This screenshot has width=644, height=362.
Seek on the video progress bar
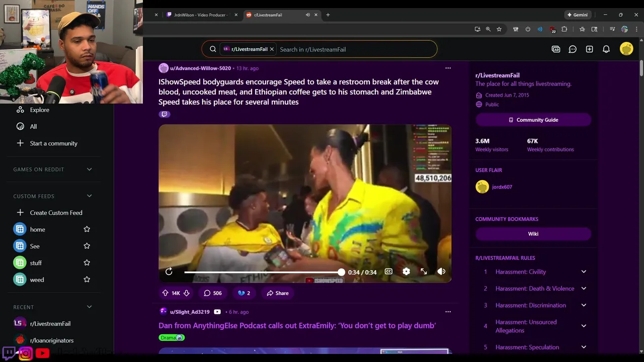264,272
